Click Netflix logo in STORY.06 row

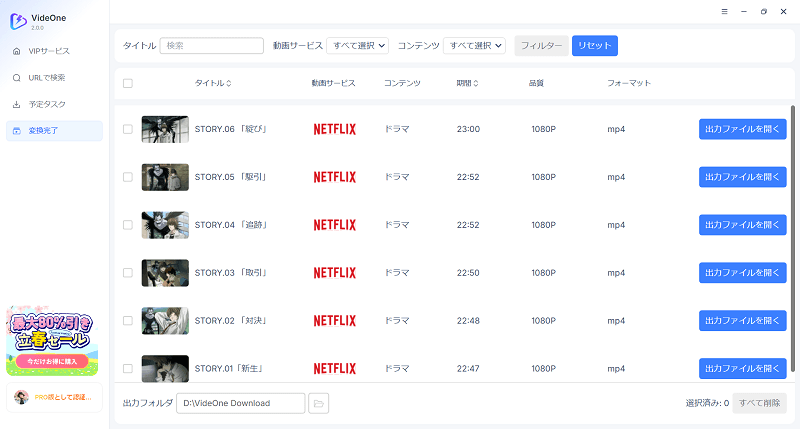pyautogui.click(x=335, y=129)
